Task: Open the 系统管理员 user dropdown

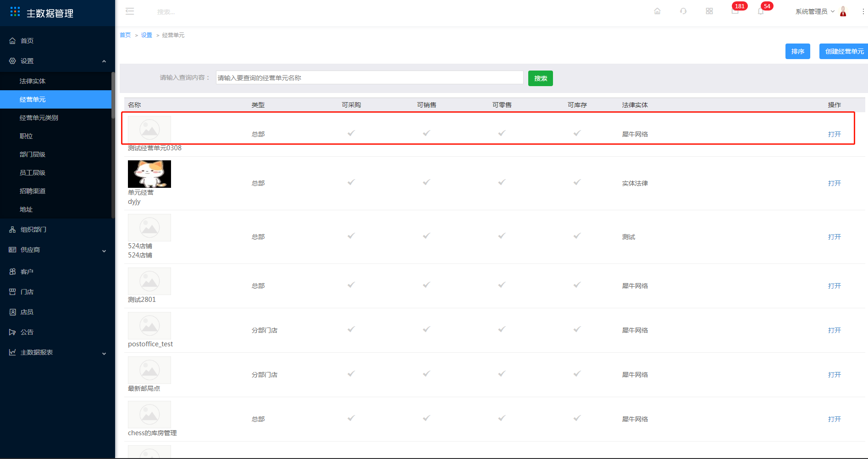Action: [815, 11]
